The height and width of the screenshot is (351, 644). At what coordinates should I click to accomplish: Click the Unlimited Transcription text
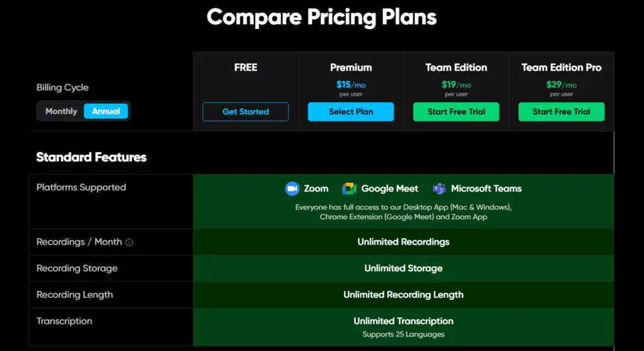[x=403, y=321]
